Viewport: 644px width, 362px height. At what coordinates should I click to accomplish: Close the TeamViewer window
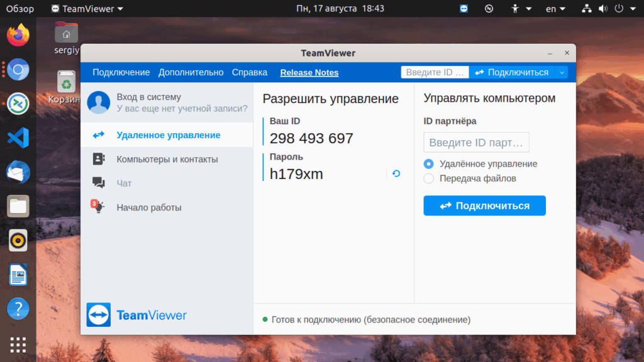click(x=567, y=53)
